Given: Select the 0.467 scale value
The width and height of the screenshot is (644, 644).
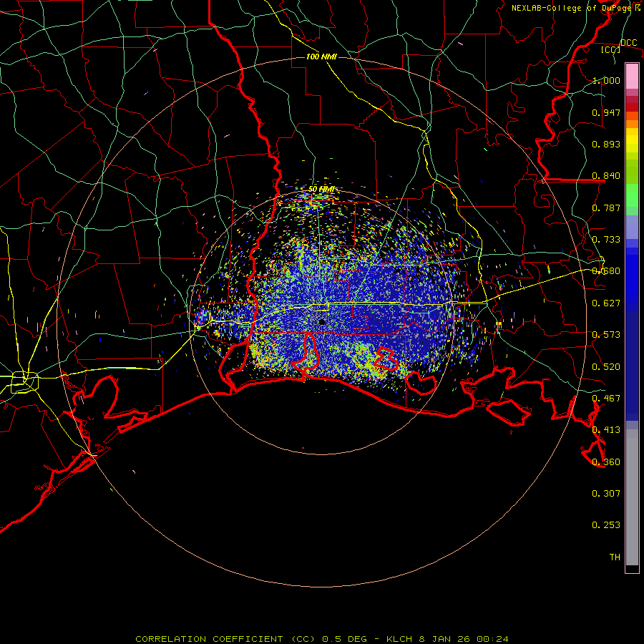Looking at the screenshot, I should click(x=606, y=399).
